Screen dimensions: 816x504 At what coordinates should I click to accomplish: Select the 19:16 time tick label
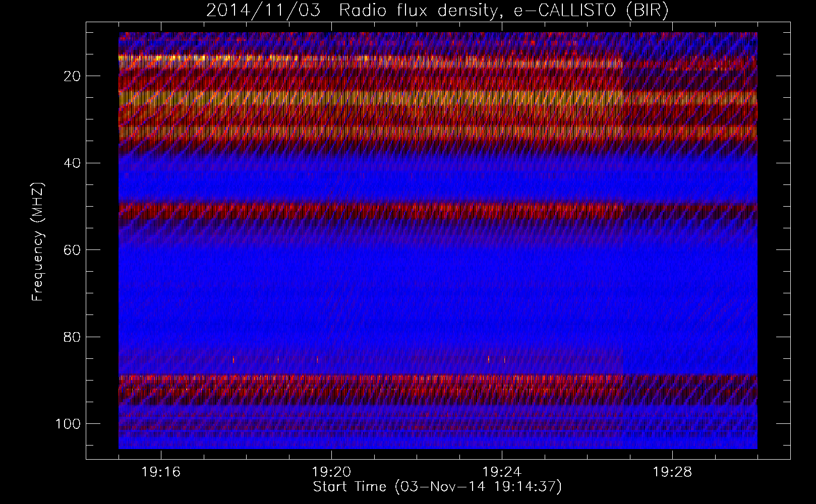tap(161, 472)
